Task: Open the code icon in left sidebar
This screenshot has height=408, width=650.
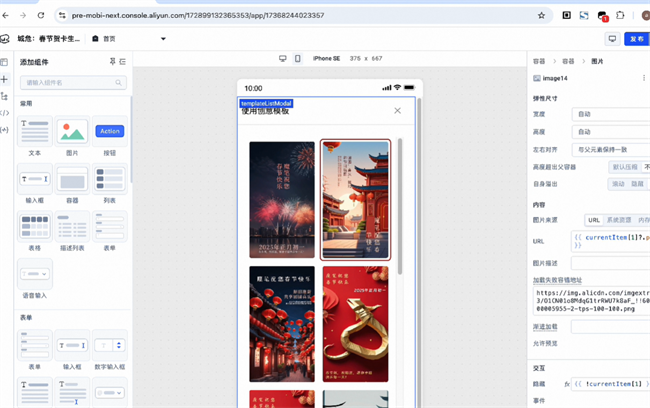Action: (x=5, y=113)
